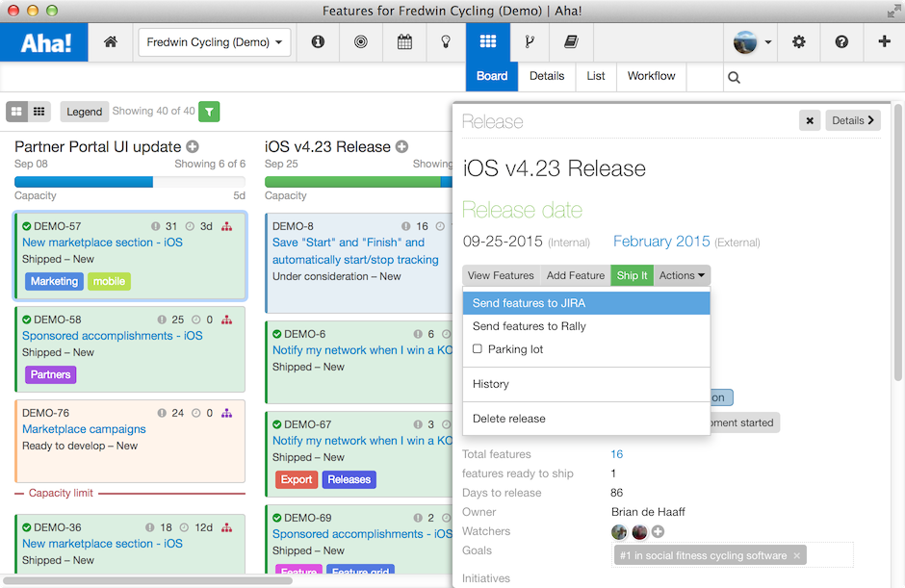Click the plus icon in the top bar

coord(884,41)
